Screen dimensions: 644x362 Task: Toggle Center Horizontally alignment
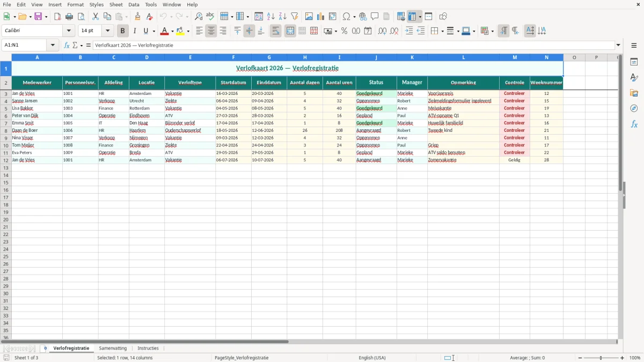[x=211, y=31]
